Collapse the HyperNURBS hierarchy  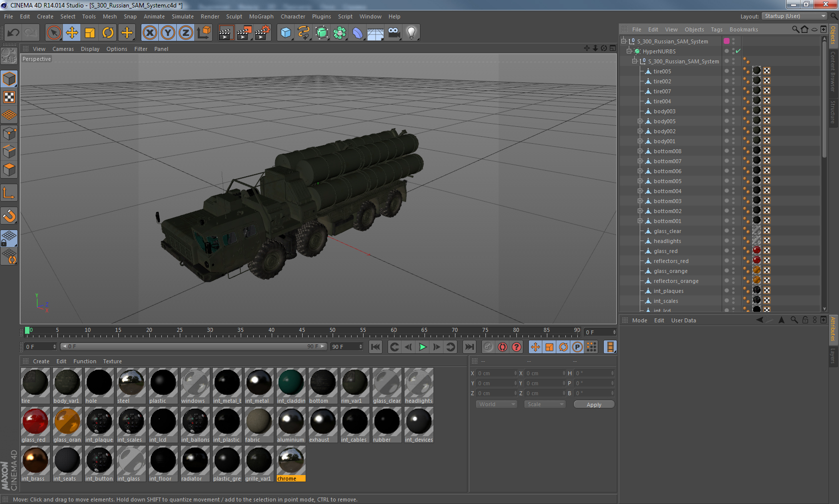click(629, 51)
